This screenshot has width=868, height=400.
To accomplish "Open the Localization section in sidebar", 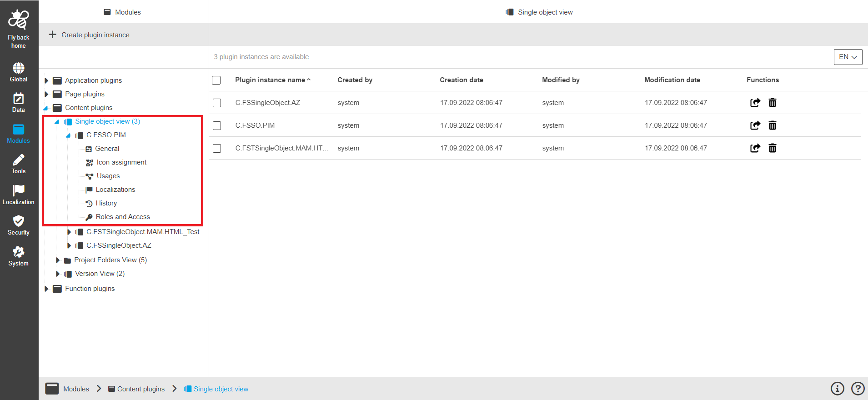I will click(x=19, y=195).
